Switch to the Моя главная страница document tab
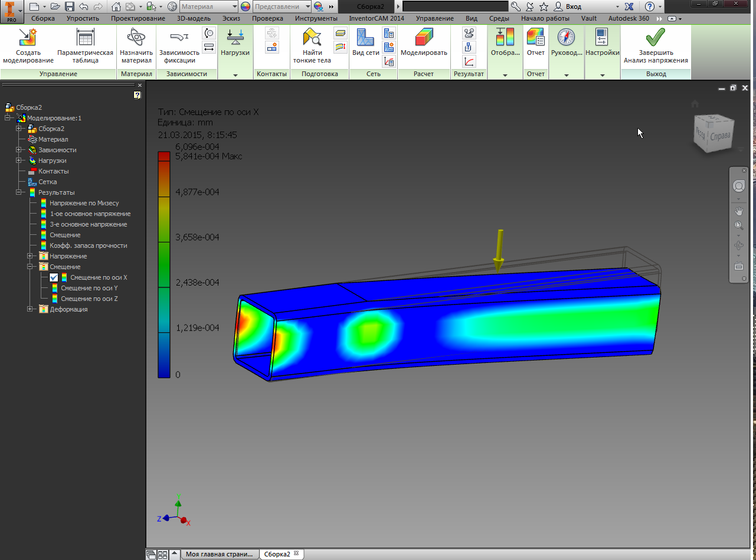Image resolution: width=756 pixels, height=560 pixels. click(219, 554)
